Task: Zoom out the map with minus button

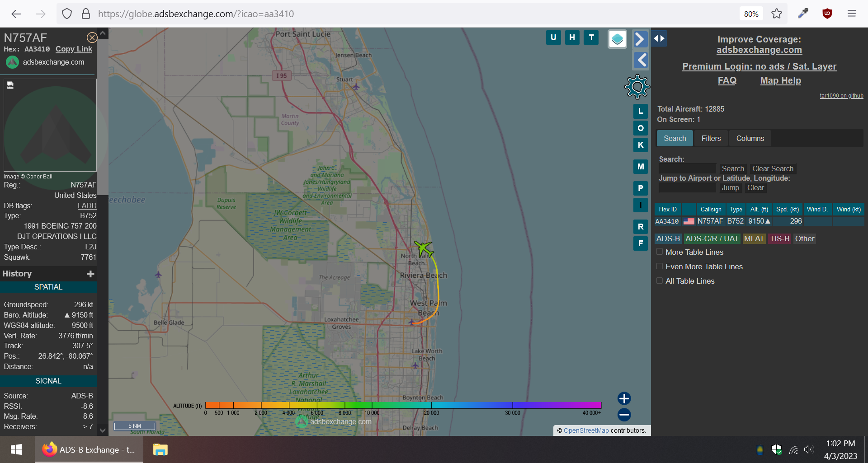Action: 624,415
